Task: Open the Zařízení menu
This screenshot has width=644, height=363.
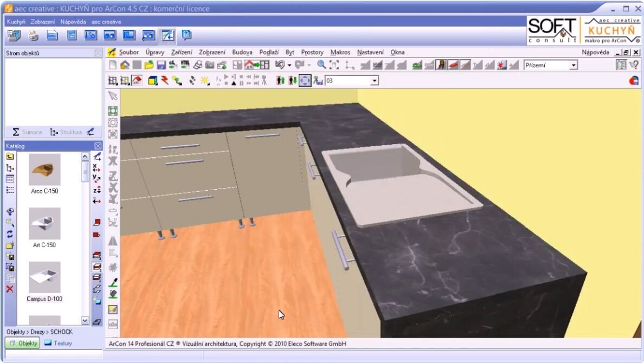Action: [x=181, y=53]
